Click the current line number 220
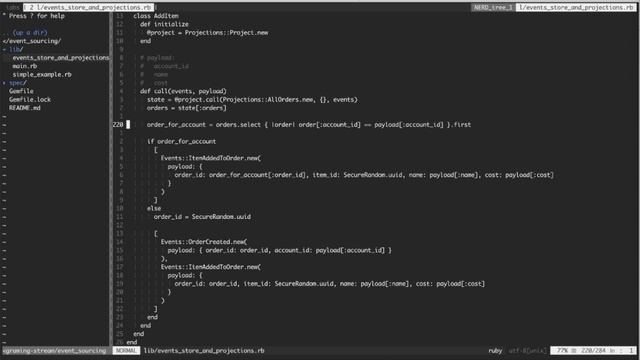Viewport: 640px width, 360px height. (x=118, y=124)
